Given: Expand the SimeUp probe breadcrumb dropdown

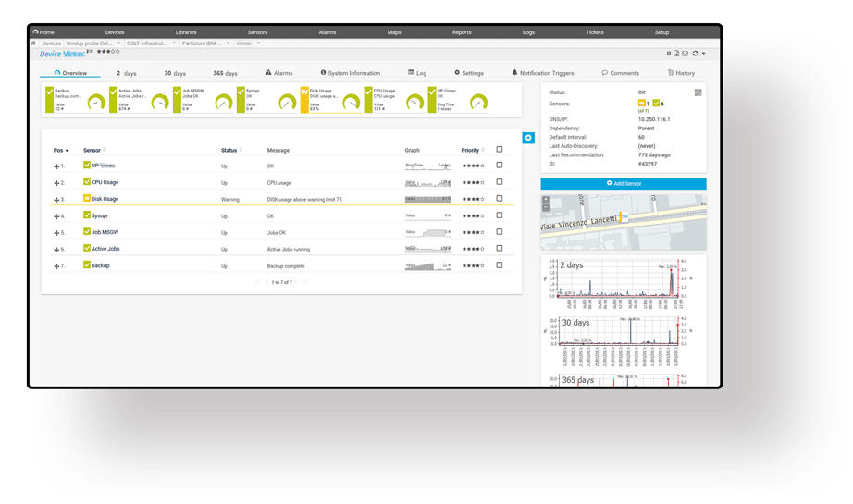Looking at the screenshot, I should 118,43.
